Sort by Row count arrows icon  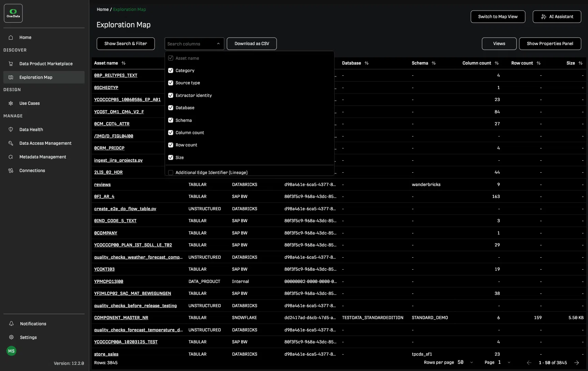[x=539, y=63]
